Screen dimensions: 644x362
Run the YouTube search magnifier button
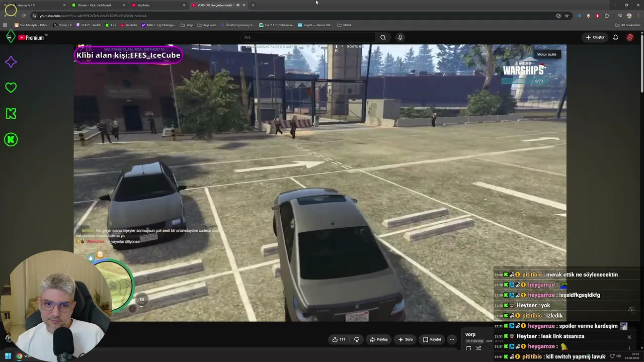[383, 37]
